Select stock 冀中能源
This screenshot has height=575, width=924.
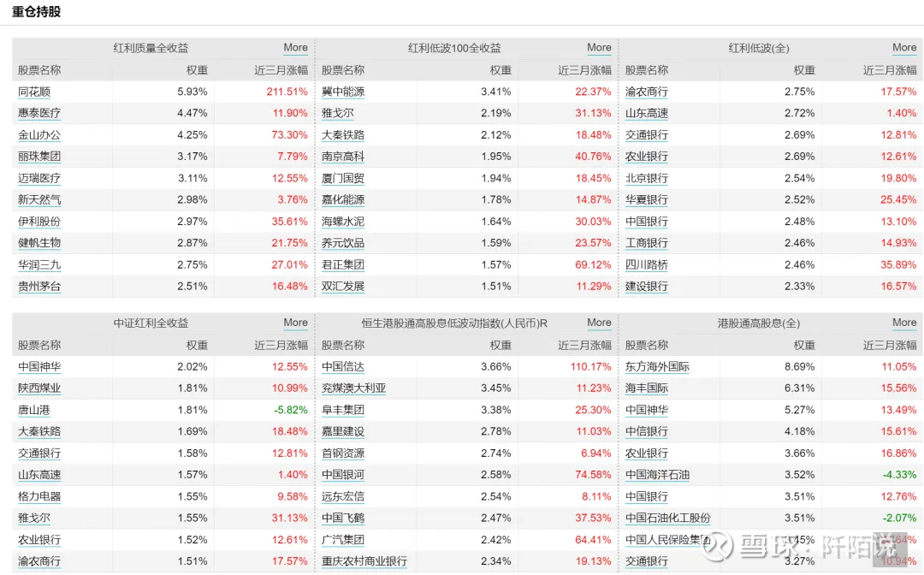pyautogui.click(x=343, y=92)
